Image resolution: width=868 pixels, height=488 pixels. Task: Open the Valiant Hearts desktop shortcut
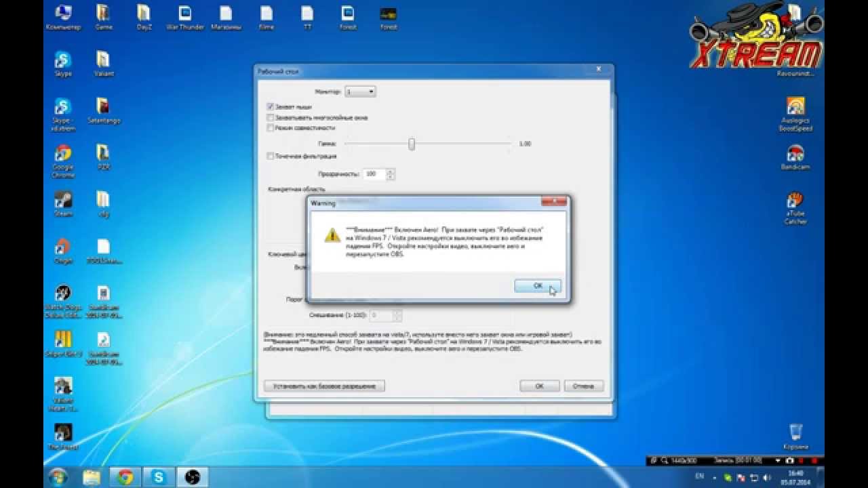63,395
